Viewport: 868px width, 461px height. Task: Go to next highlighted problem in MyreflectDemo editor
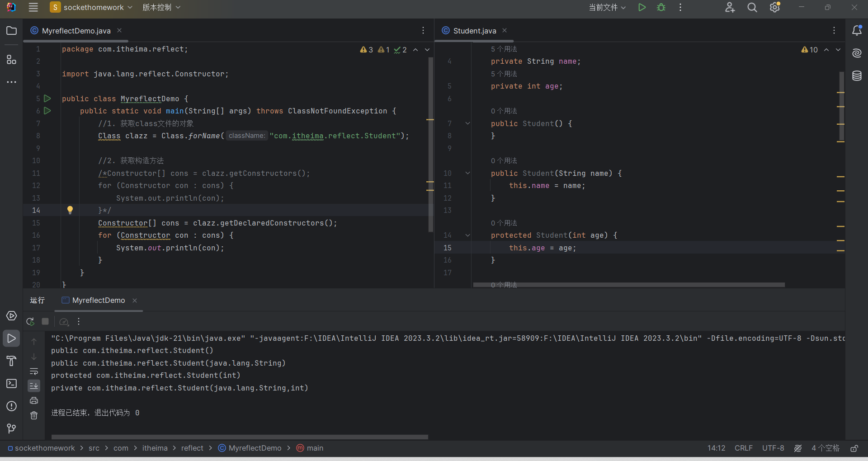coord(427,50)
